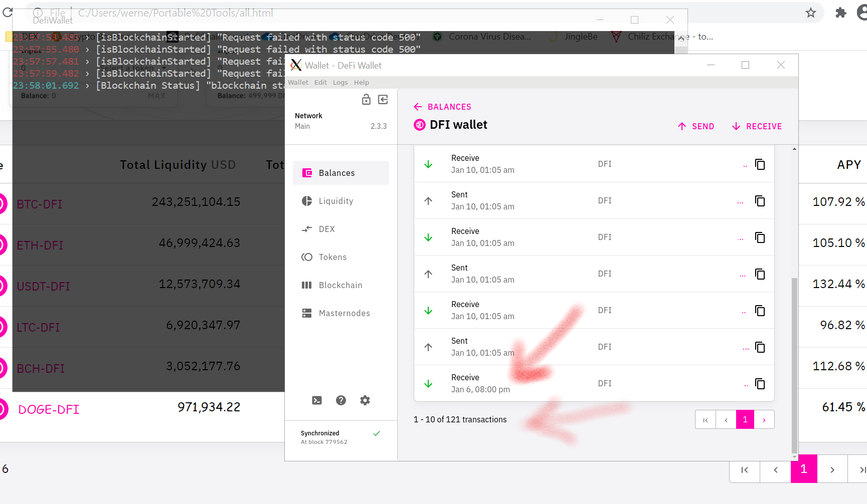Copy the last Sent Jan 10 transaction
This screenshot has width=867, height=504.
[x=760, y=347]
